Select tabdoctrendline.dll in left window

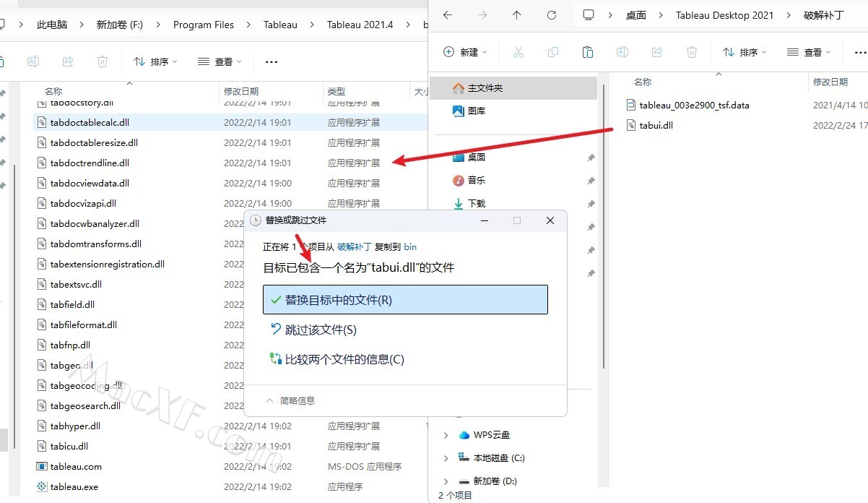click(x=90, y=163)
